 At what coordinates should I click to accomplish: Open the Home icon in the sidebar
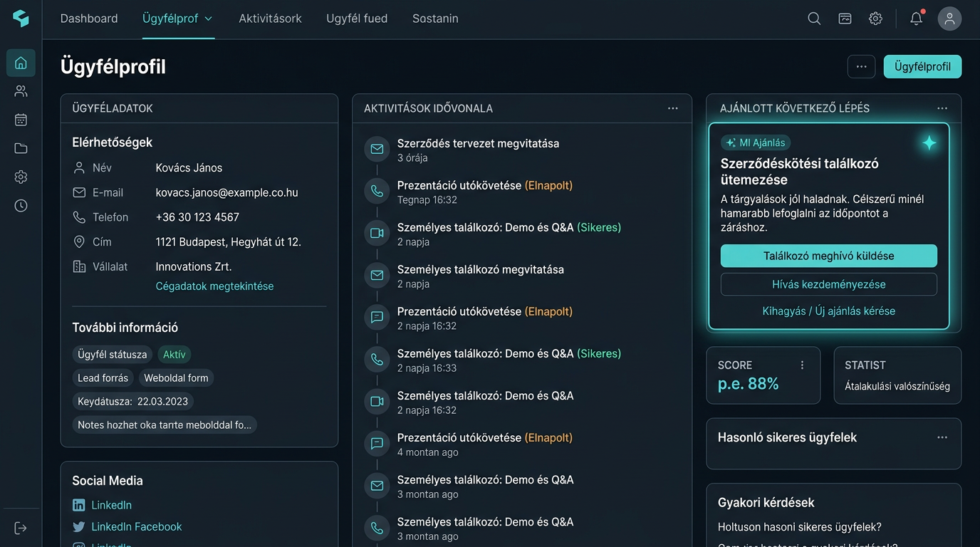pyautogui.click(x=21, y=63)
